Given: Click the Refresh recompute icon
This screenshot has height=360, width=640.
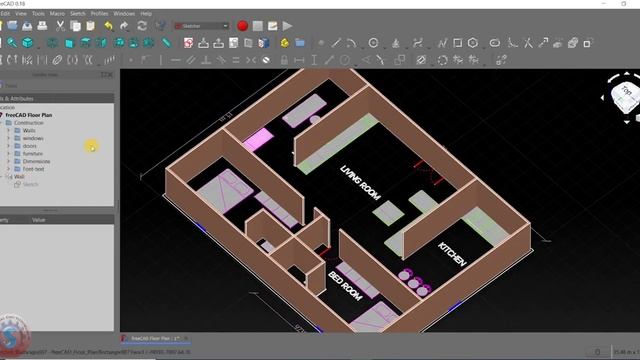Looking at the screenshot, I should pos(142,26).
